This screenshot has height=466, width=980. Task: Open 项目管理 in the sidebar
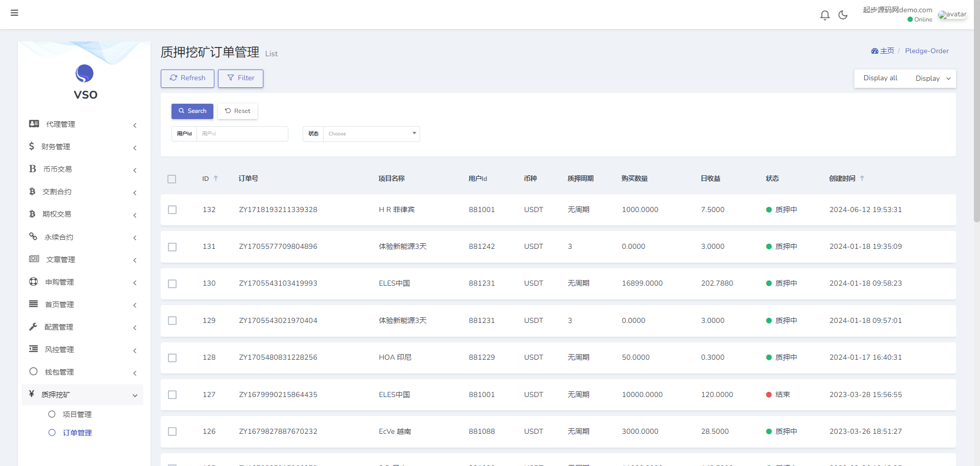77,414
